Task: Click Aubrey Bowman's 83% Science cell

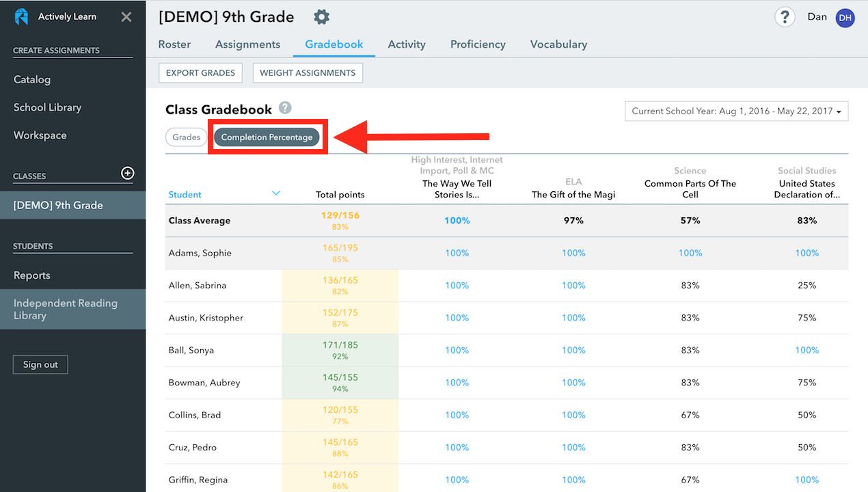Action: [x=690, y=383]
